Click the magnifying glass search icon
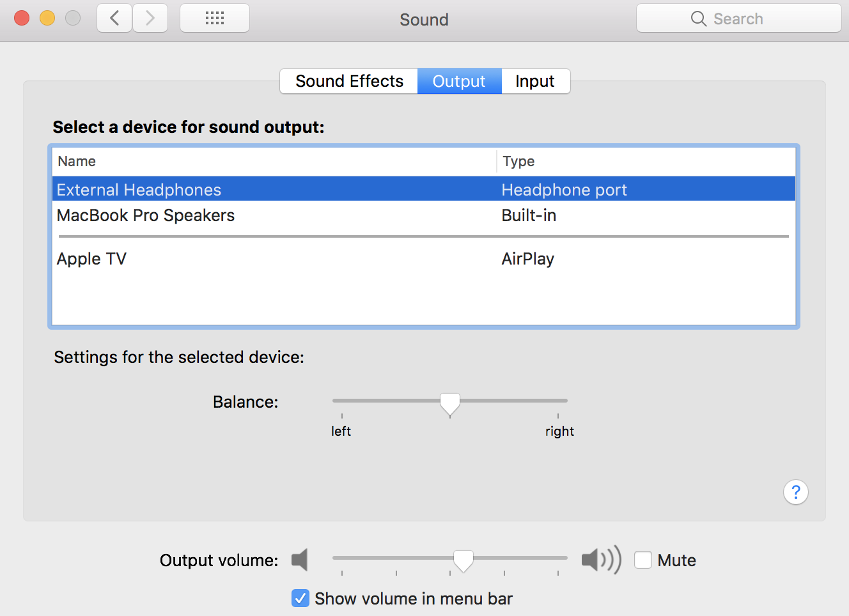The width and height of the screenshot is (849, 616). tap(698, 19)
